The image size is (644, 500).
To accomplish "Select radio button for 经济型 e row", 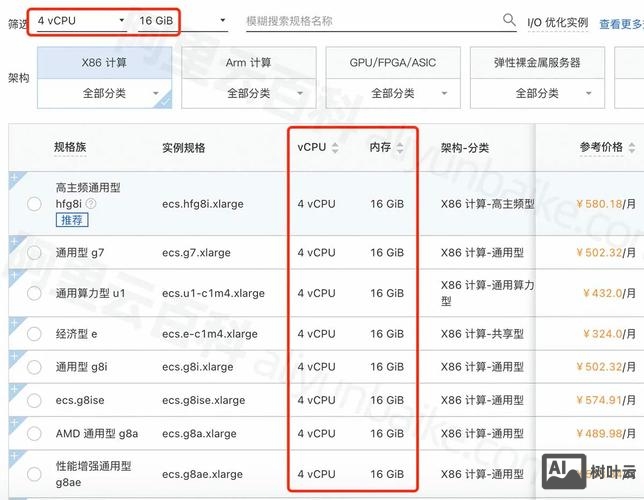I will click(34, 334).
